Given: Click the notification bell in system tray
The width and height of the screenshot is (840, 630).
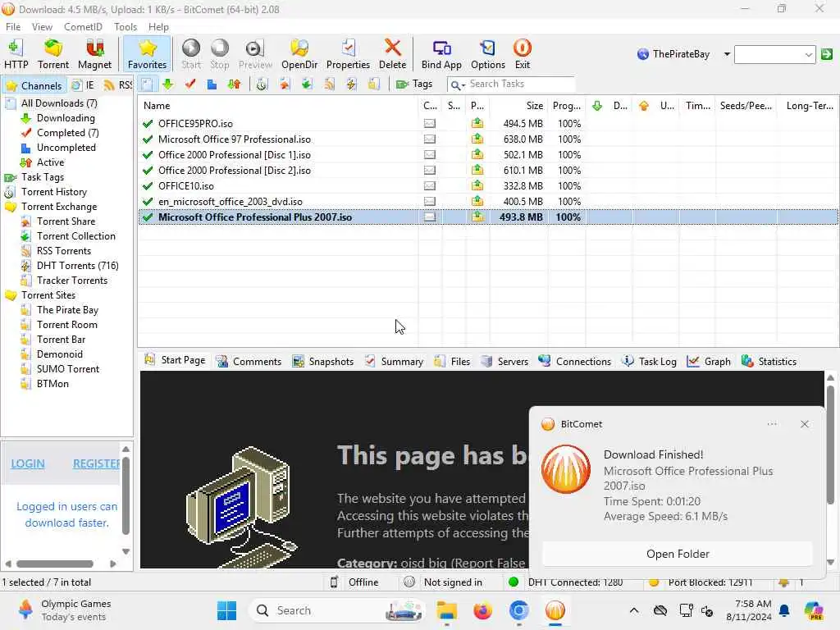Looking at the screenshot, I should [784, 610].
